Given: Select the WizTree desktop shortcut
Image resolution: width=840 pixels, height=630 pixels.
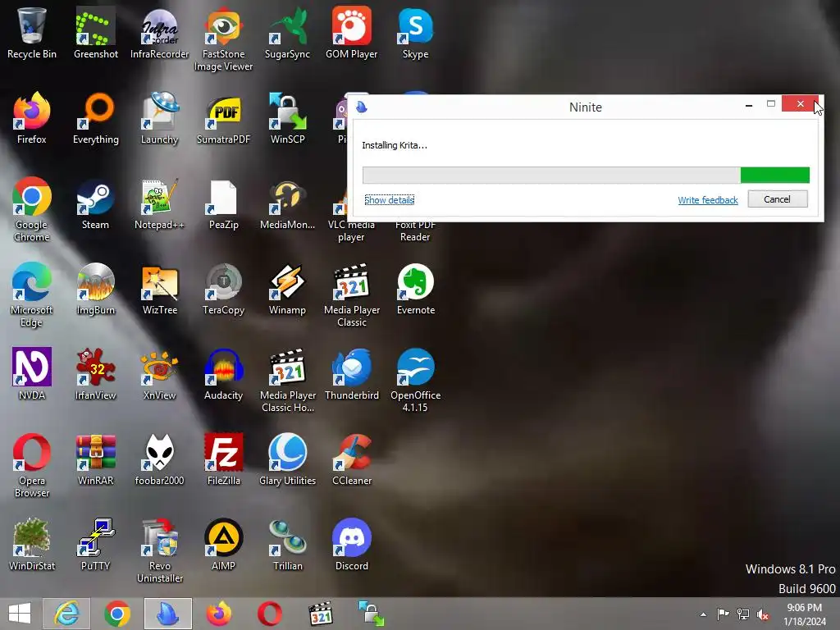Looking at the screenshot, I should (159, 289).
